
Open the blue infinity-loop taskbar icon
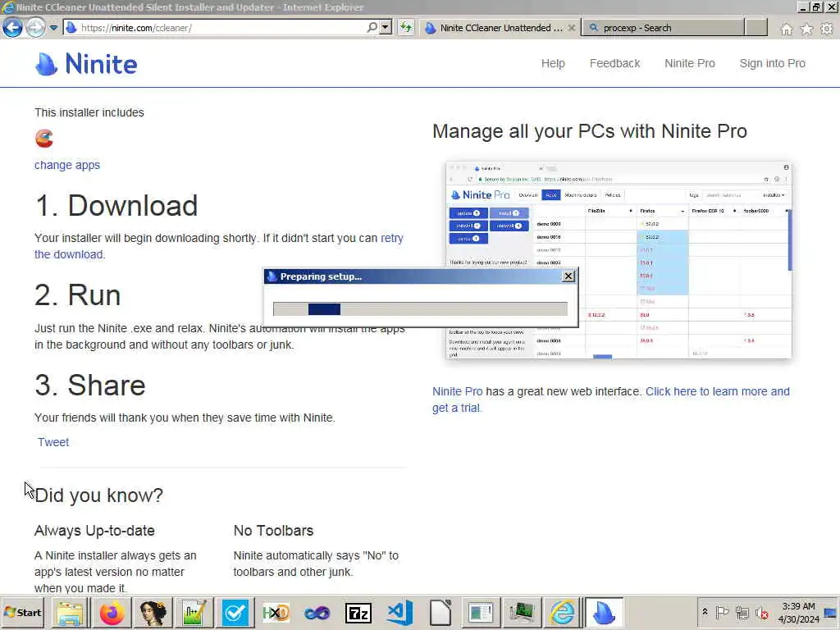tap(317, 612)
